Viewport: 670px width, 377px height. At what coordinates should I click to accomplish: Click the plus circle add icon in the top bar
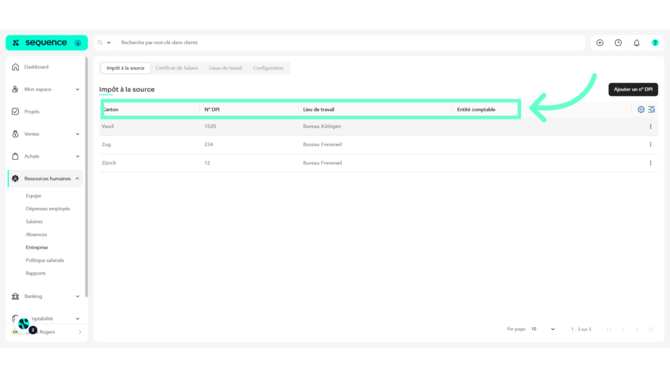pyautogui.click(x=600, y=43)
